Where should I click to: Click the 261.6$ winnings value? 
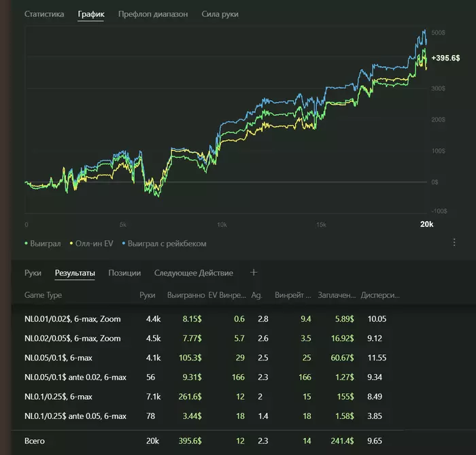coord(190,397)
